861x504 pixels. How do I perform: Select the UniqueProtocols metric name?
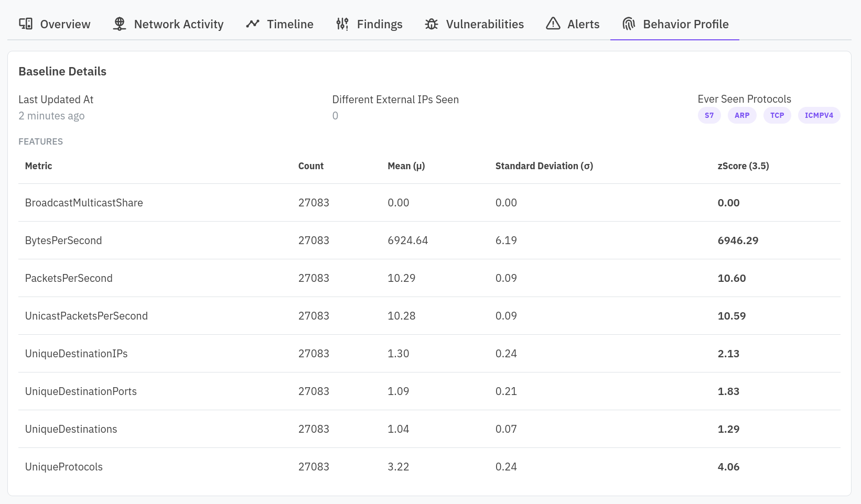[64, 467]
